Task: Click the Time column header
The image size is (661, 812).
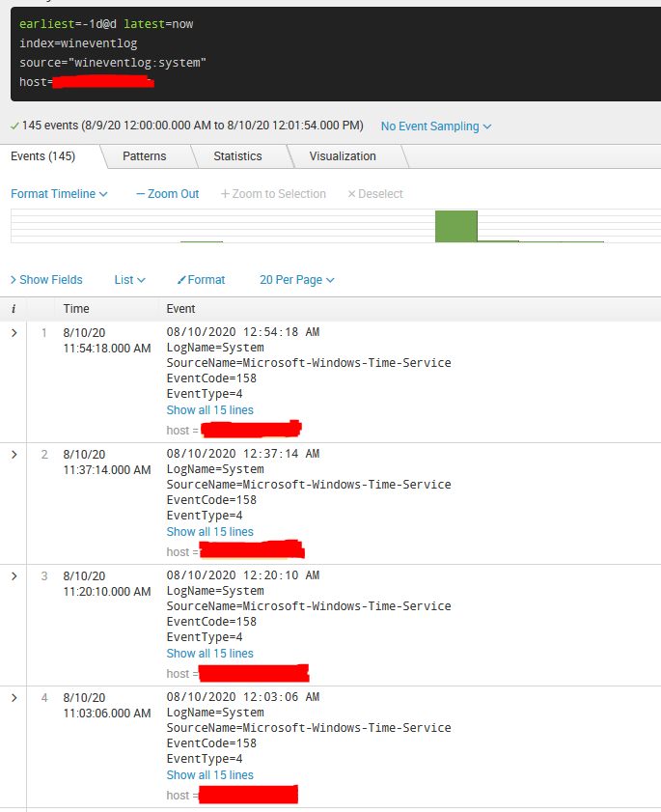Action: [76, 309]
